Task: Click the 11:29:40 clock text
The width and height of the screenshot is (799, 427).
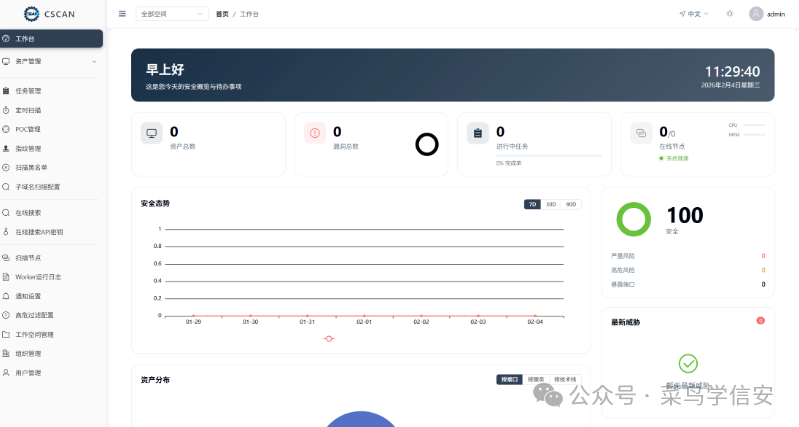Action: point(732,71)
